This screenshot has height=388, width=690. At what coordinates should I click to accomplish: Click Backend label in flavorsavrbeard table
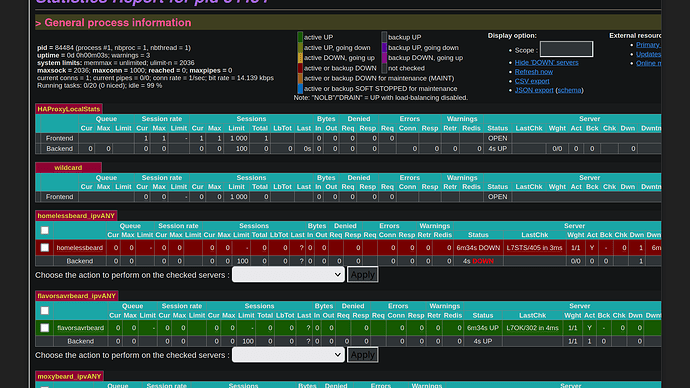[81, 341]
